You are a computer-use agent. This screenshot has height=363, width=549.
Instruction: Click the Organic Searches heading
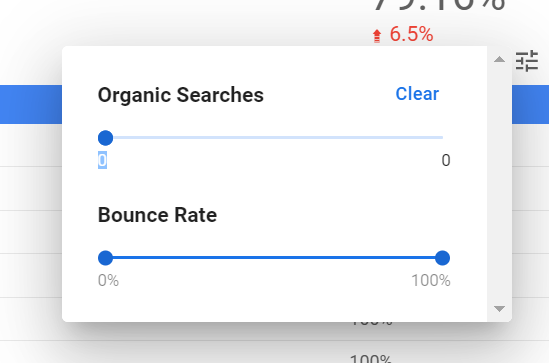pos(181,95)
